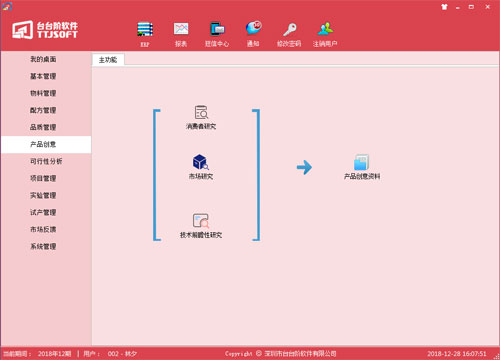Open 市场反馈 in sidebar
500x360 pixels.
[x=43, y=229]
